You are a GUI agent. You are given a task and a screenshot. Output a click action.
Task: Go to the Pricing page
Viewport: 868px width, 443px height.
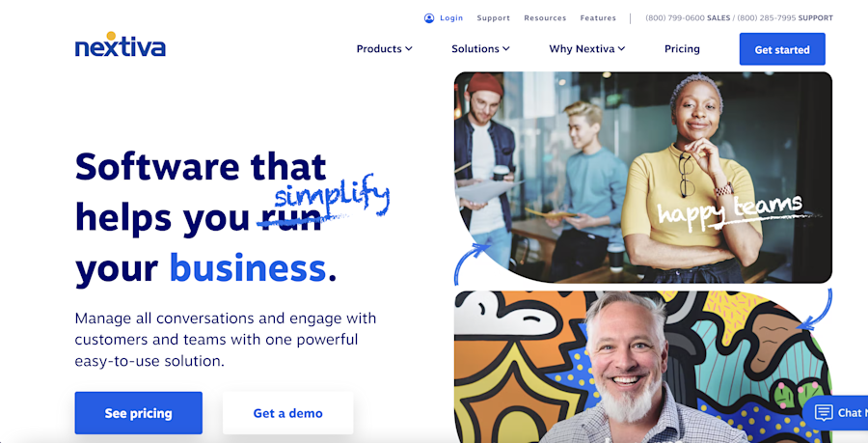pos(682,48)
